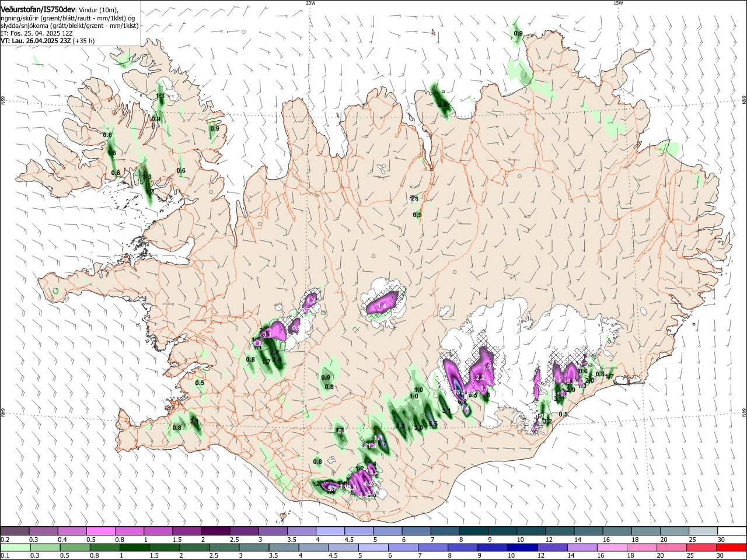
Task: Pick the 1–1.5 snow legend swatch
Action: tap(158, 531)
